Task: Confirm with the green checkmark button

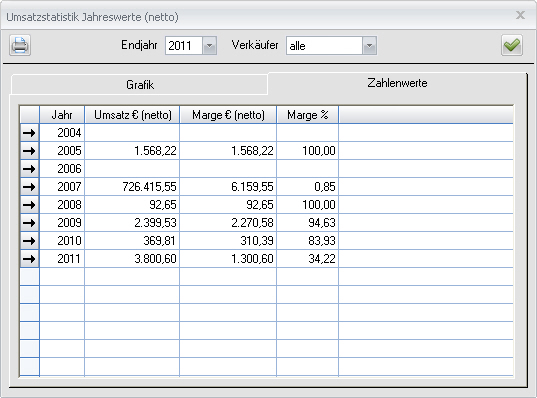Action: [x=512, y=45]
